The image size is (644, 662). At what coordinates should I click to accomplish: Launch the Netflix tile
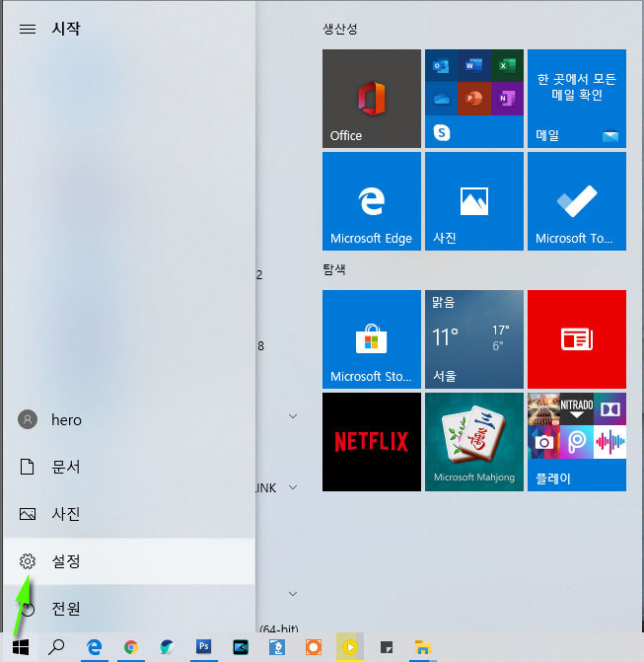372,442
